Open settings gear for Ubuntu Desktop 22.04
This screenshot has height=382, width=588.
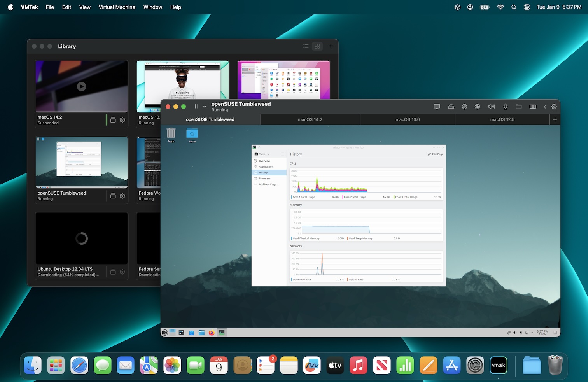(122, 272)
